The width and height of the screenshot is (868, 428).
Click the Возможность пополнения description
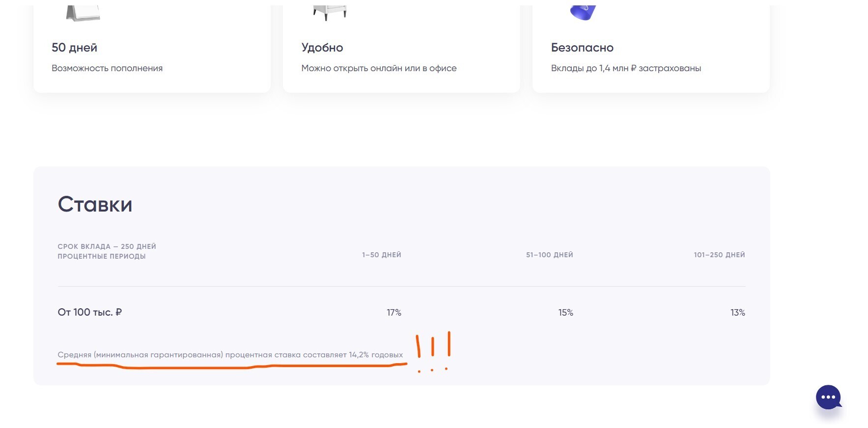(107, 68)
